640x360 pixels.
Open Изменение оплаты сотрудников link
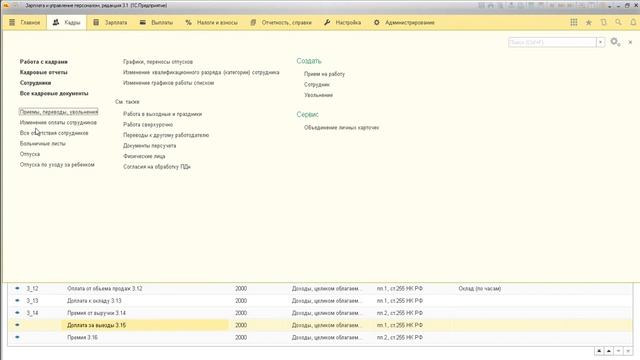coord(58,122)
